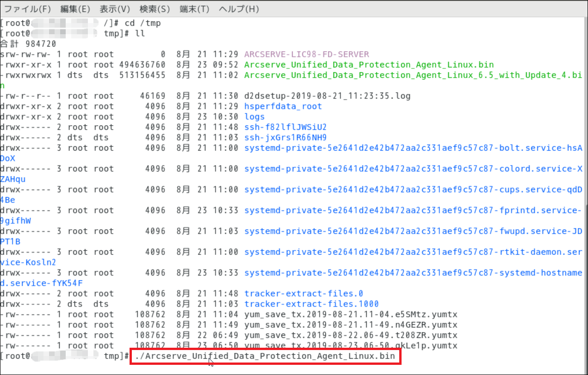Click the ssh-f82lflJWSiU2 directory name
This screenshot has width=588, height=375.
coord(286,127)
